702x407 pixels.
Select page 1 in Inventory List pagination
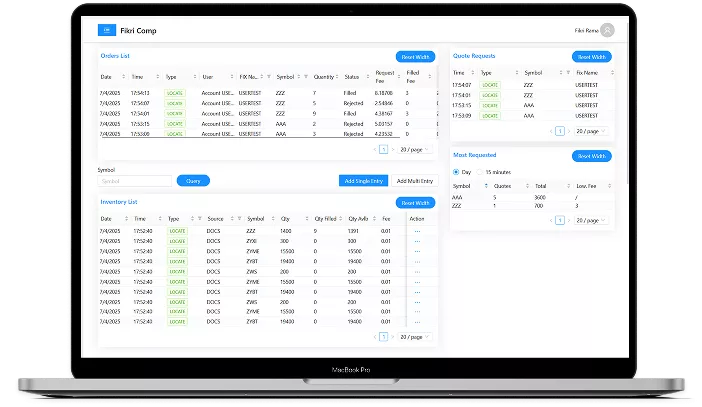pyautogui.click(x=383, y=337)
